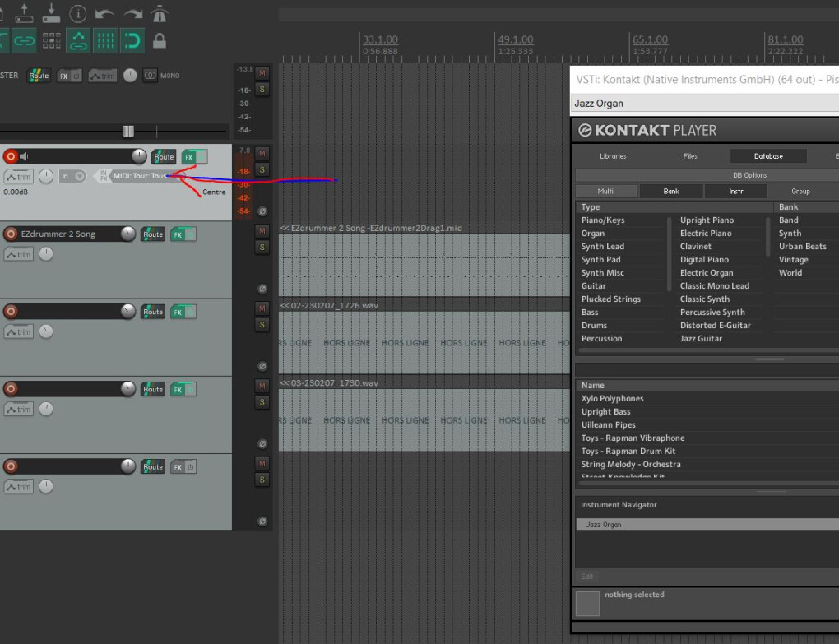Switch to Libraries tab in Kontakt
The height and width of the screenshot is (644, 839).
[x=613, y=156]
